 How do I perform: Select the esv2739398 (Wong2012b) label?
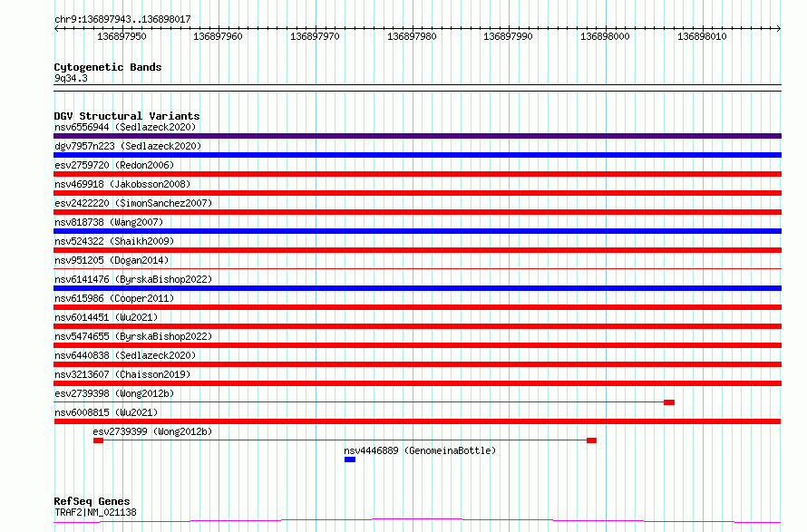click(114, 393)
